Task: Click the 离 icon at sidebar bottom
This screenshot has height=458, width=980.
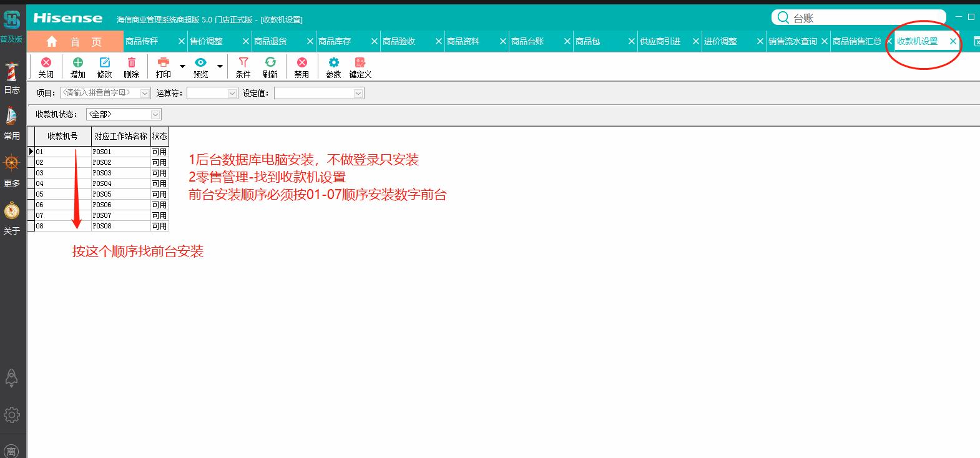Action: (11, 451)
